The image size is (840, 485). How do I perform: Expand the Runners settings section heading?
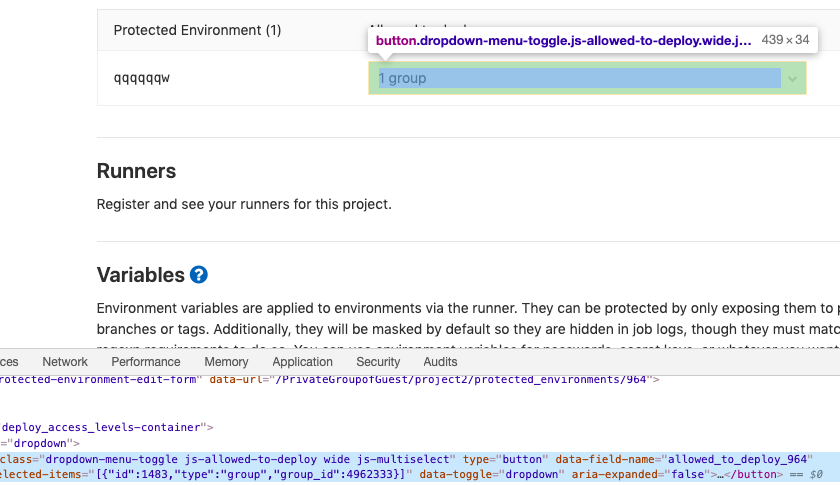pyautogui.click(x=136, y=171)
